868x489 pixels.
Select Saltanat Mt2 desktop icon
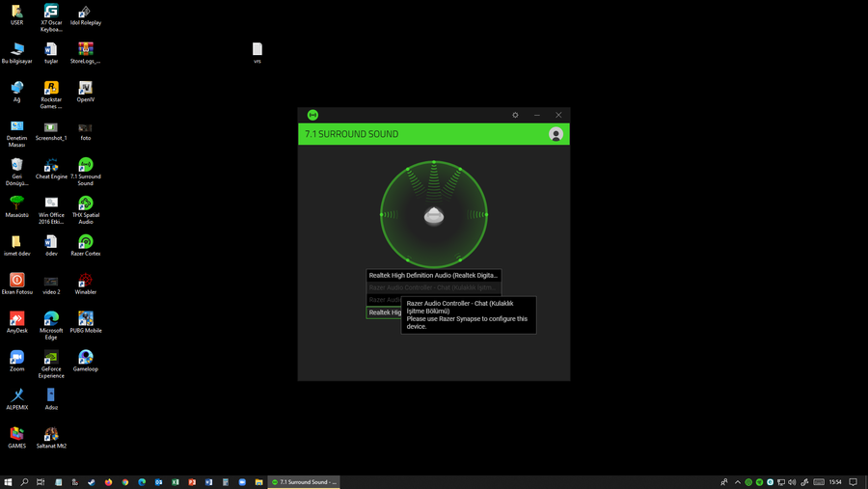click(51, 438)
